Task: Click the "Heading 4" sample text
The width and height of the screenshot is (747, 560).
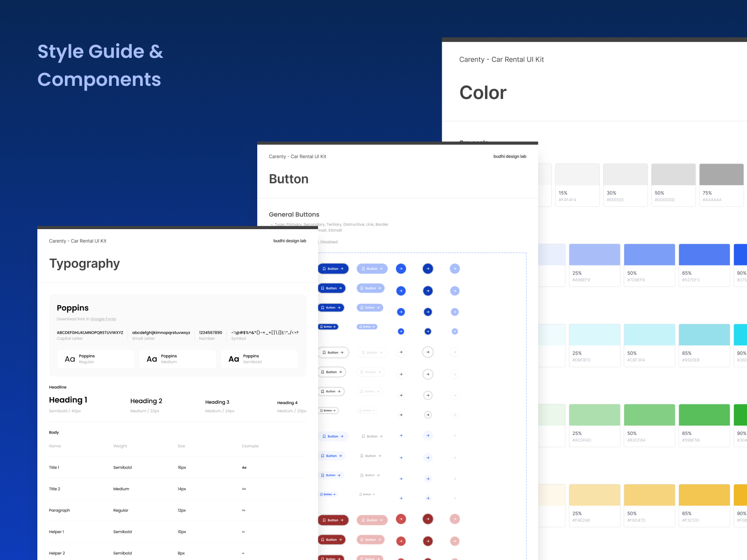Action: tap(287, 403)
